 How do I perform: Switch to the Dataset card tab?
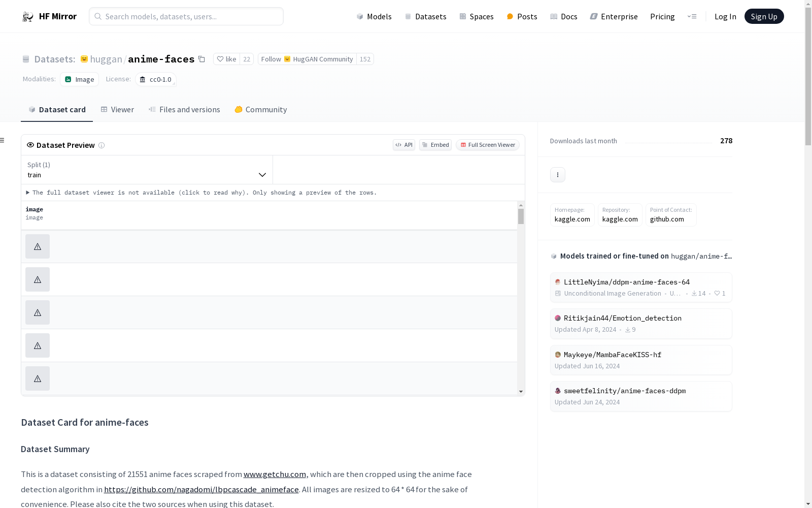pyautogui.click(x=57, y=110)
